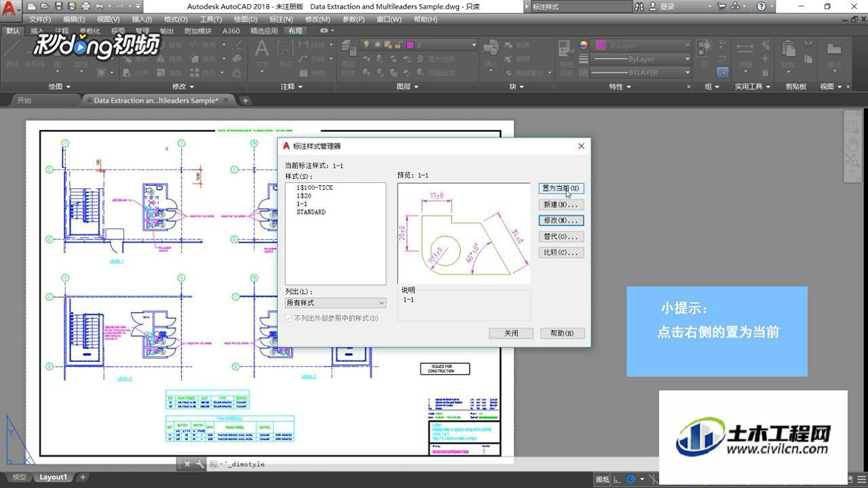Screen dimensions: 868x488
Task: Switch to the 布局 ribbon tab
Action: [295, 31]
